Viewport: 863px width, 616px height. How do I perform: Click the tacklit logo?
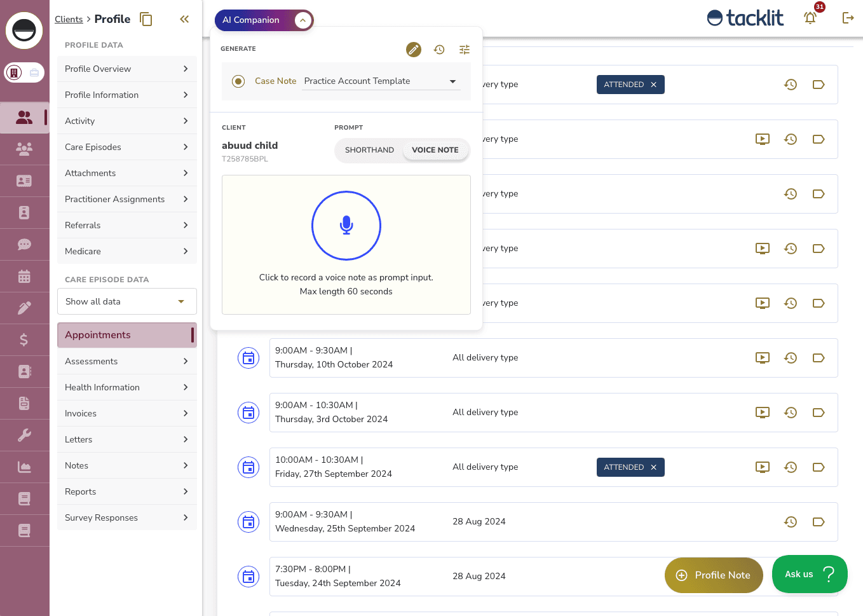pos(745,18)
